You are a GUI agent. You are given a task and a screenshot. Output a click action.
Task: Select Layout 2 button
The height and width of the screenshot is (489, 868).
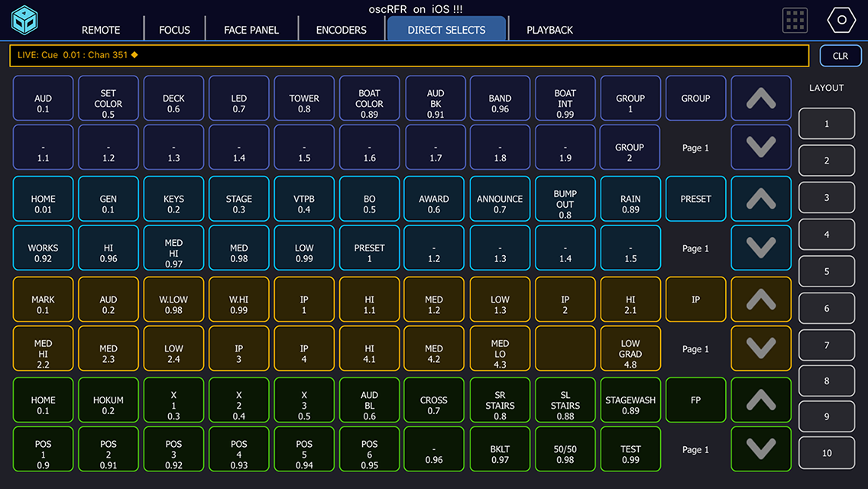[827, 160]
